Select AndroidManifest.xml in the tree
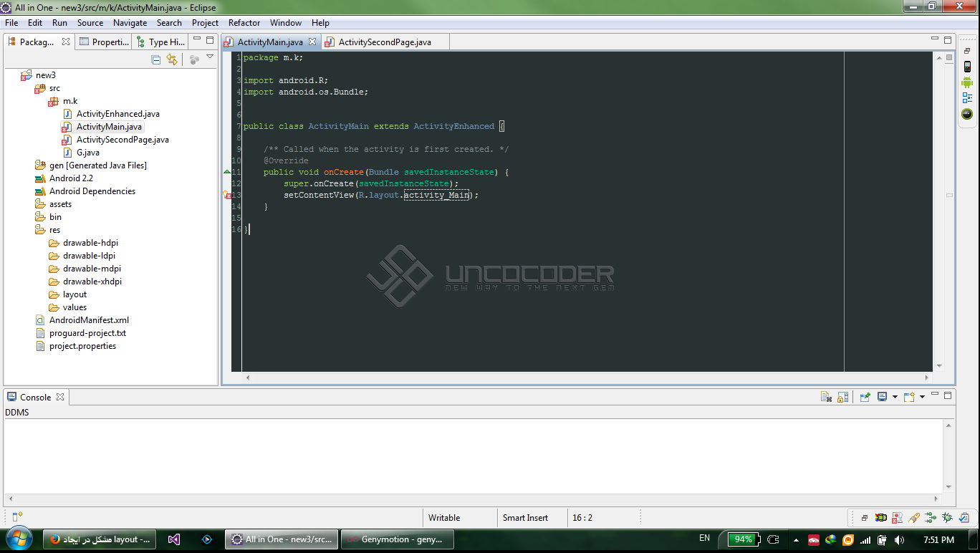 pos(82,320)
